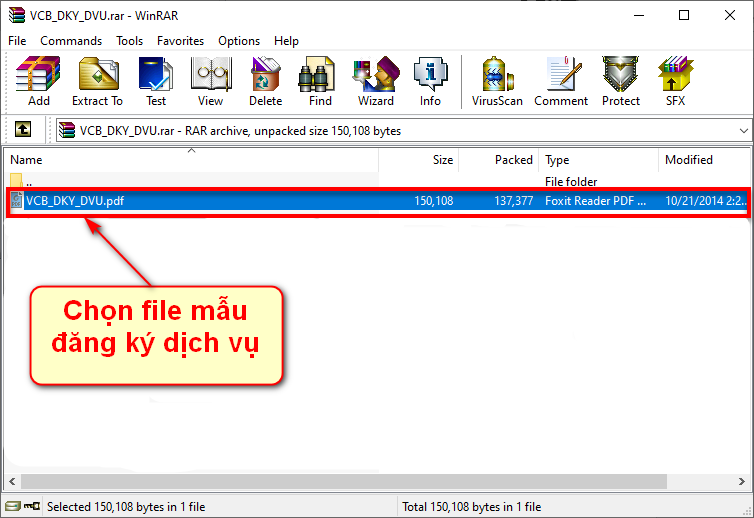Image resolution: width=754 pixels, height=518 pixels.
Task: Close the WinRAR window
Action: (x=729, y=15)
